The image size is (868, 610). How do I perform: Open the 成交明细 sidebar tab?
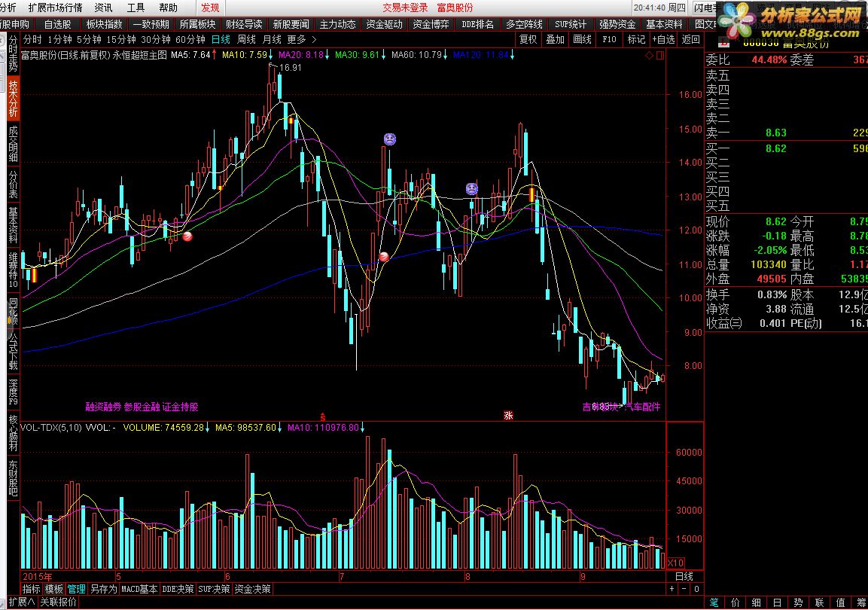point(14,144)
